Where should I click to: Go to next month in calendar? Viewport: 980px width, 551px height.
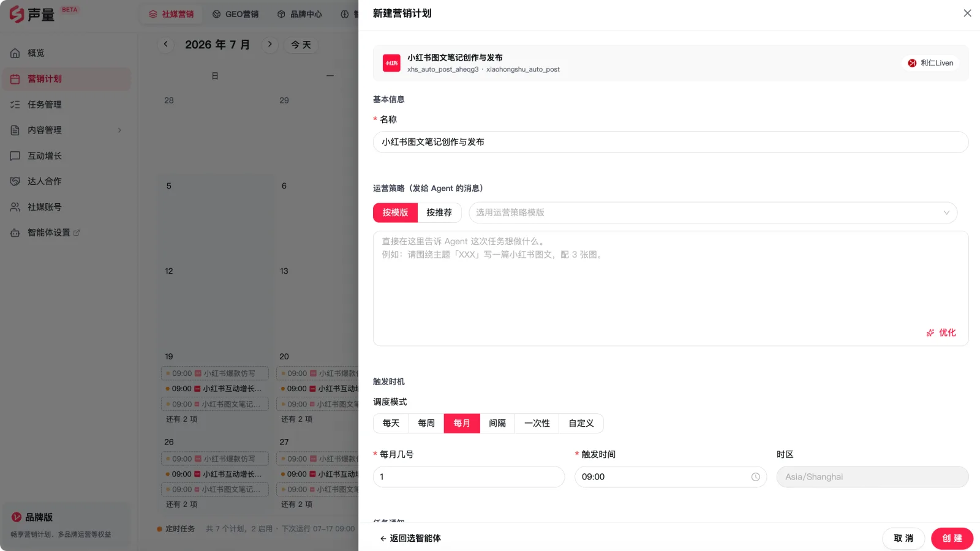(x=269, y=45)
